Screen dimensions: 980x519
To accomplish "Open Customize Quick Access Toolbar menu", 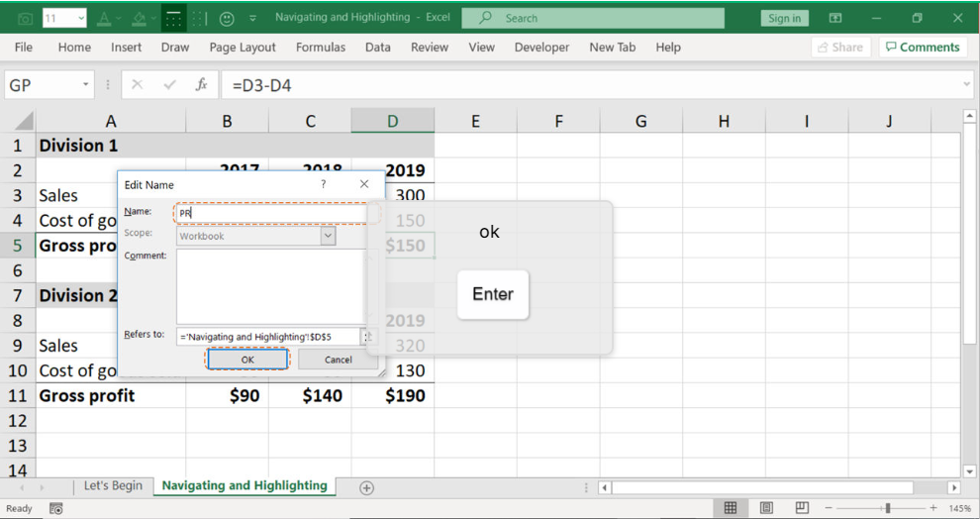I will (252, 19).
